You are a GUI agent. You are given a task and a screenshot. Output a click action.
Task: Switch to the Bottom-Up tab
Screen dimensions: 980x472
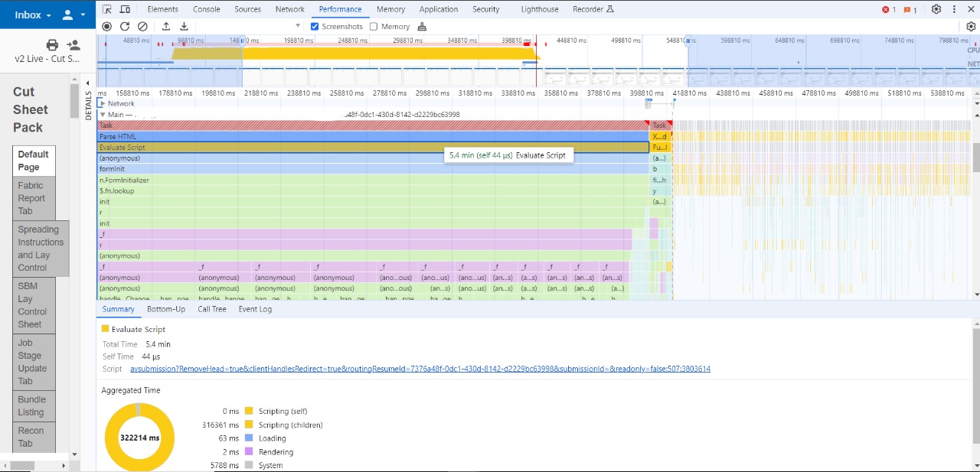click(x=166, y=309)
